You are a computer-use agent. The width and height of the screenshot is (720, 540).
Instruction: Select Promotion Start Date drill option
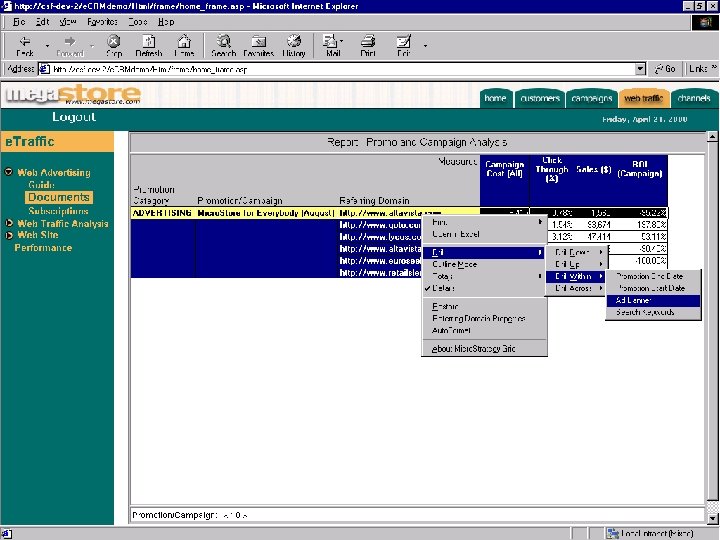coord(653,288)
